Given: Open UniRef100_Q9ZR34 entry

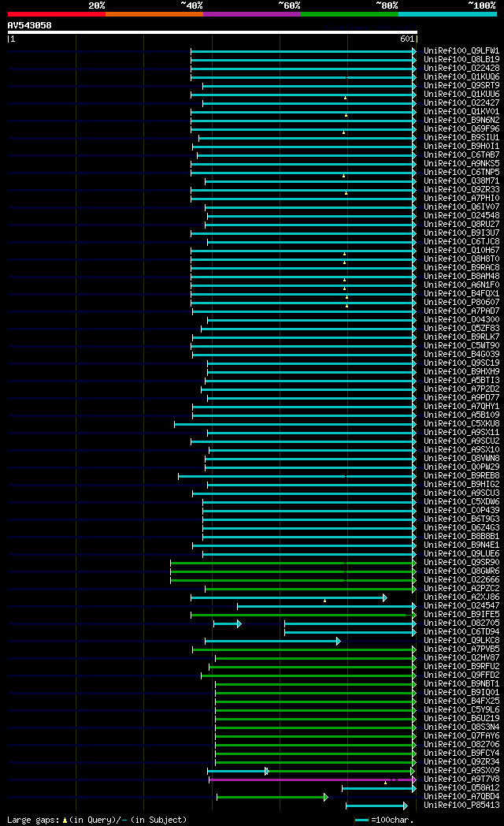Looking at the screenshot, I should click(x=461, y=762).
